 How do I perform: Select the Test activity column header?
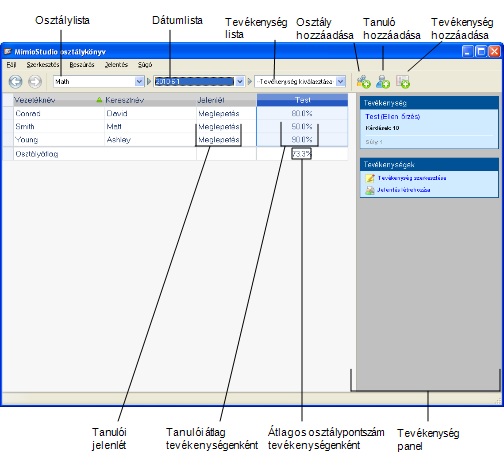point(302,100)
